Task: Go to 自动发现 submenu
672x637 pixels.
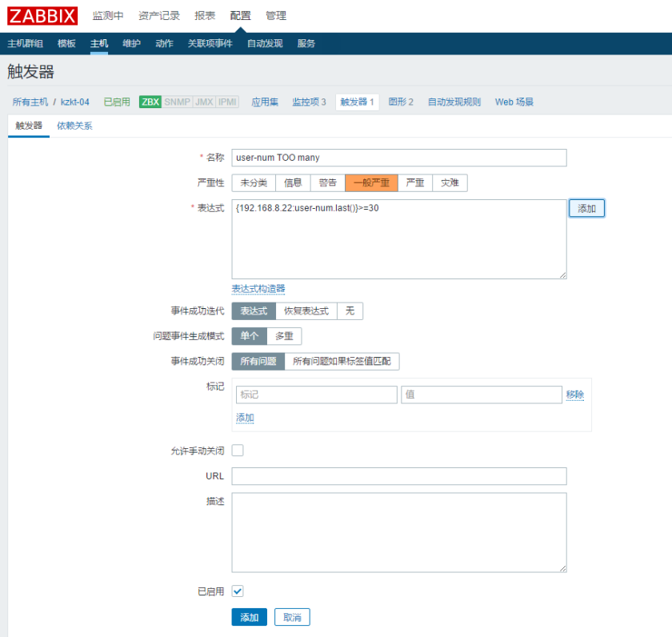Action: pyautogui.click(x=265, y=43)
